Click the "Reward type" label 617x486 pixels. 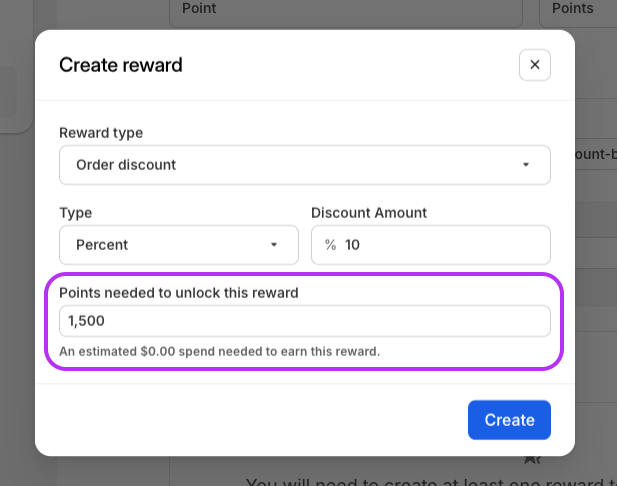[101, 133]
